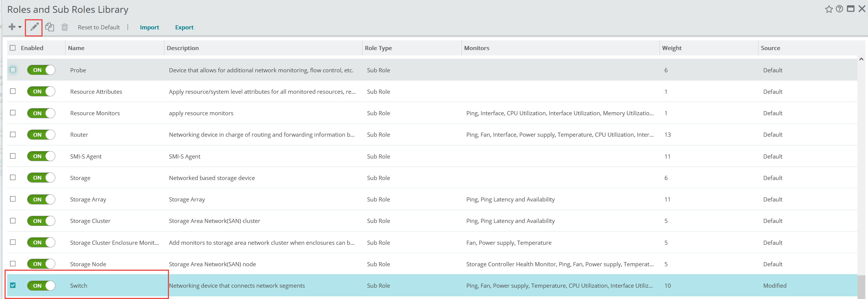Open the add dropdown arrow
868x299 pixels.
20,27
